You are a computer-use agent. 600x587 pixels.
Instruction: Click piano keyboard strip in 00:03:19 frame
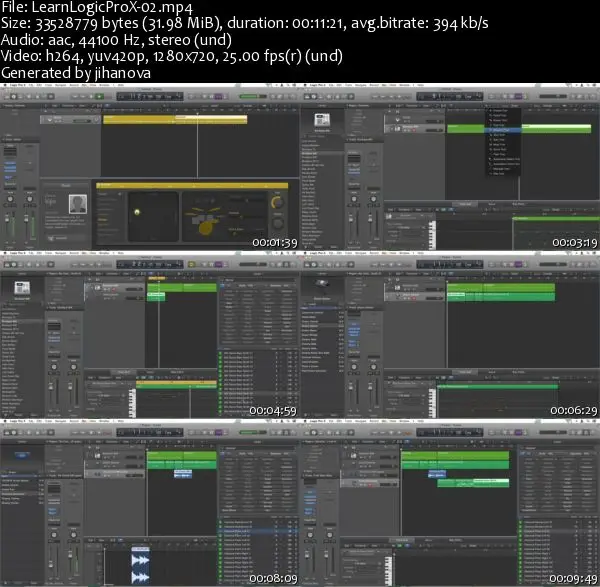(432, 235)
